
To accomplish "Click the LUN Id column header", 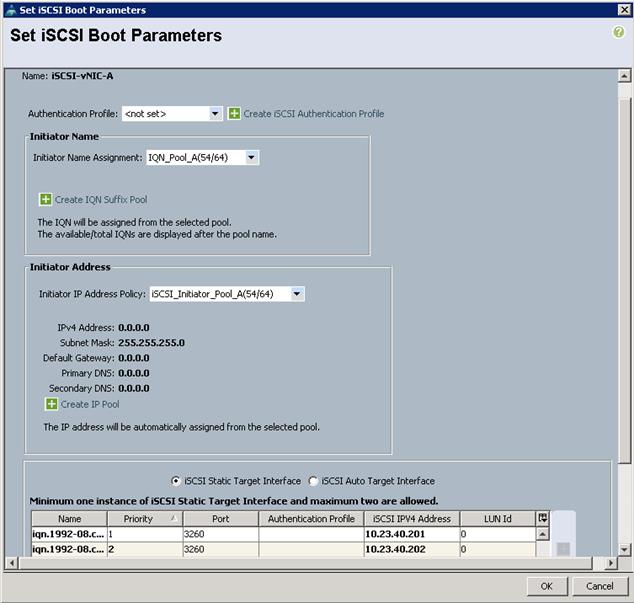I will 497,518.
